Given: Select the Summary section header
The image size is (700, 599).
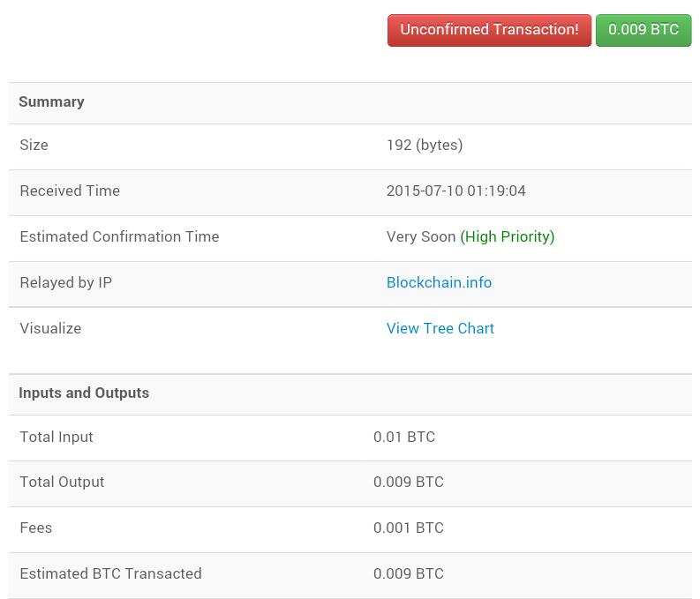Looking at the screenshot, I should coord(51,101).
